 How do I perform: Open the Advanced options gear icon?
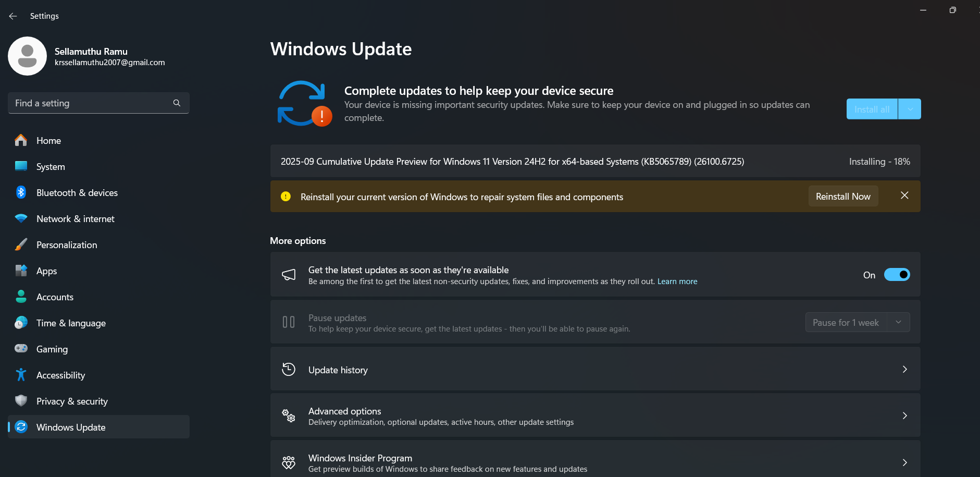point(288,415)
